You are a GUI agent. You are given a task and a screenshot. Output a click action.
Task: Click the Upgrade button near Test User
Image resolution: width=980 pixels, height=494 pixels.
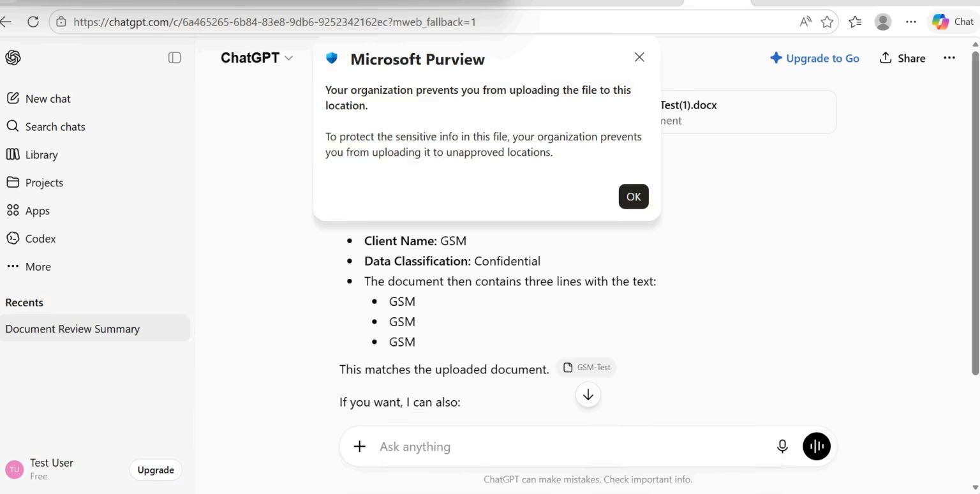(156, 470)
